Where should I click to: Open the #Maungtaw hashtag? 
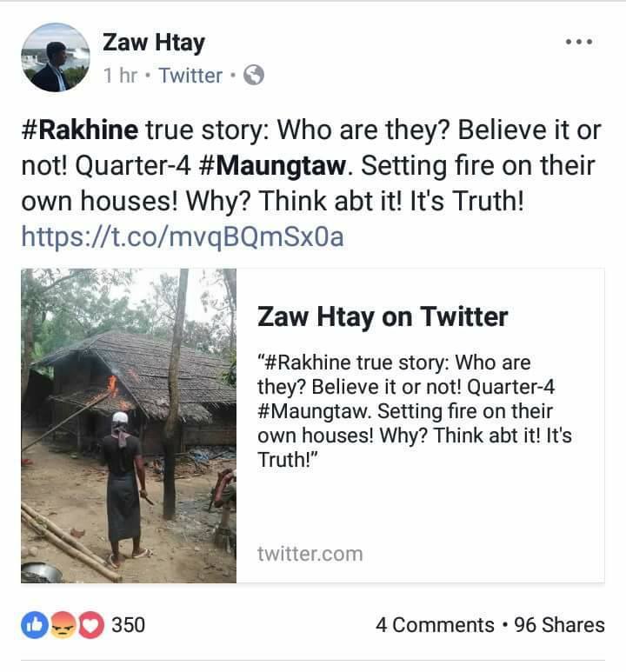270,165
